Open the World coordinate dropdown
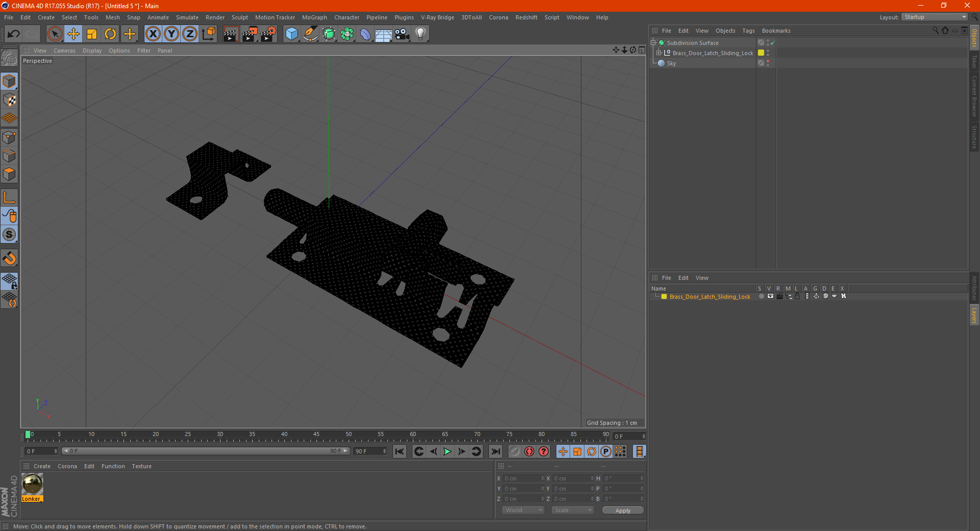Image resolution: width=980 pixels, height=531 pixels. (523, 510)
